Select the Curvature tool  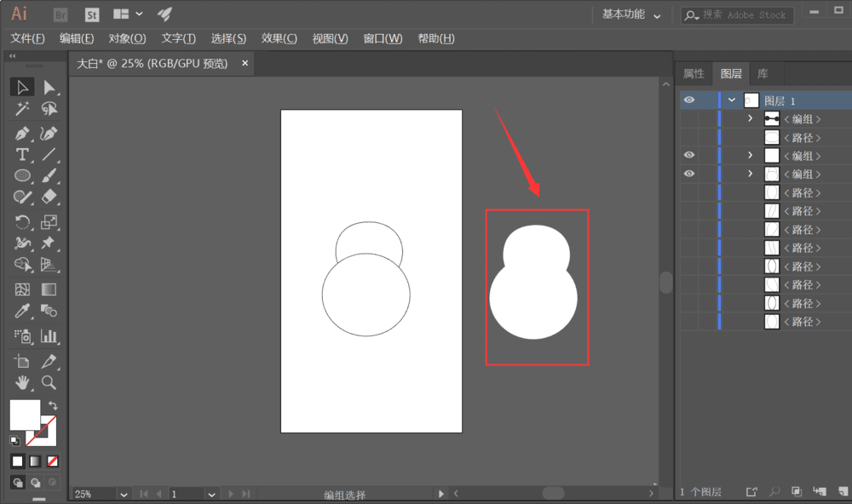point(49,133)
